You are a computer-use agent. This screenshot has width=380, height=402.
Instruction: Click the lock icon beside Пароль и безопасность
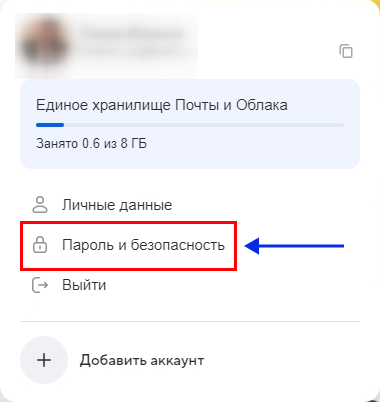[x=40, y=245]
